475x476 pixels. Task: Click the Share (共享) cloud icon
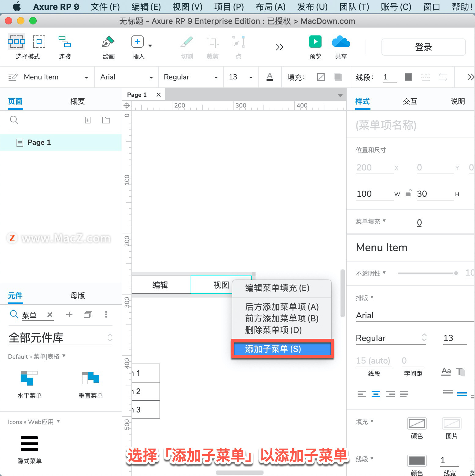coord(341,42)
